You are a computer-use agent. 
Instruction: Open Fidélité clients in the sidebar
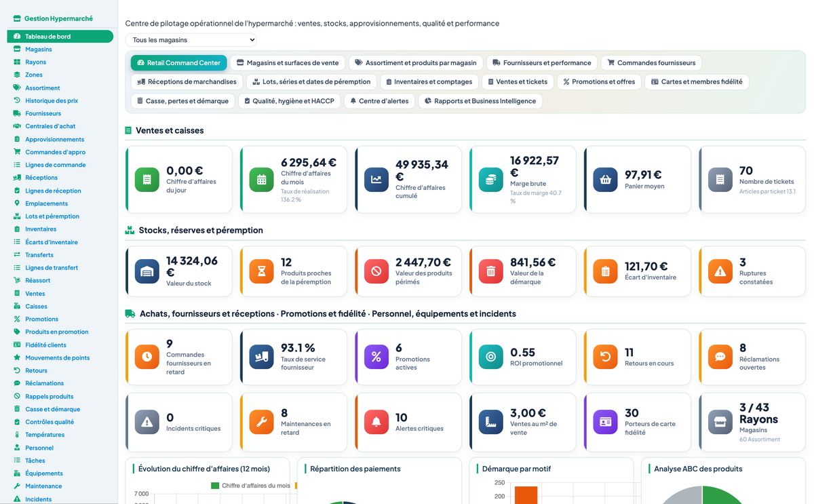point(60,345)
